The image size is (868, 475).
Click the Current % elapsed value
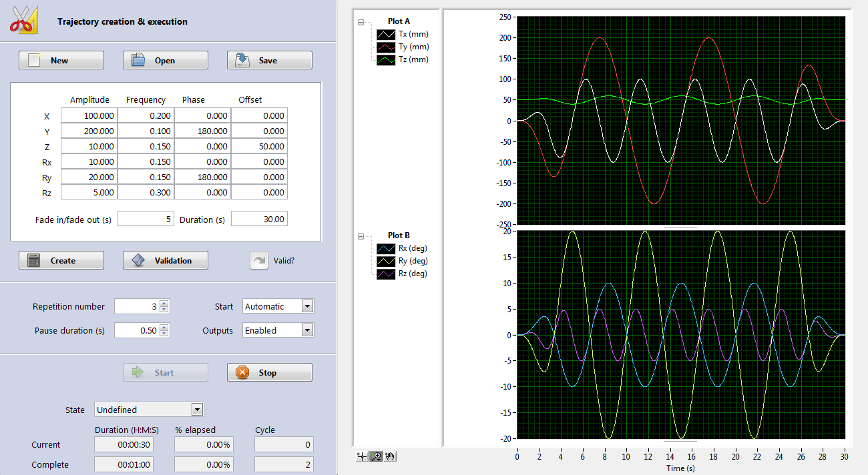[x=204, y=444]
